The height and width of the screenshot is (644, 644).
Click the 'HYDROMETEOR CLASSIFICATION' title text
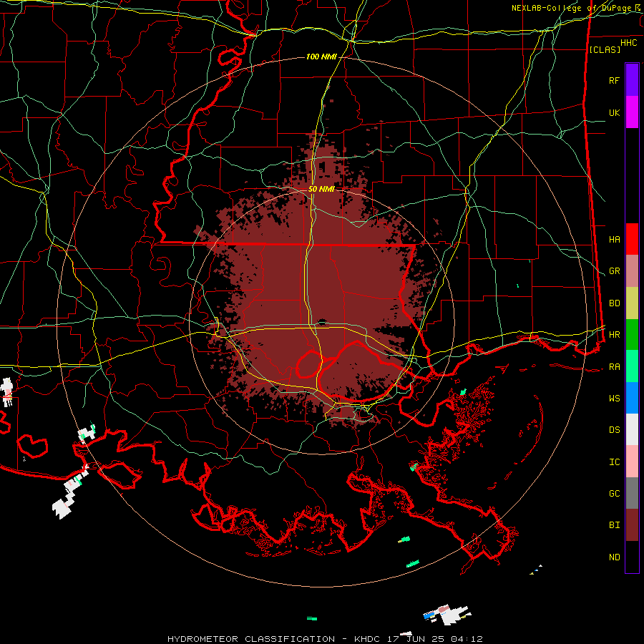tap(251, 639)
